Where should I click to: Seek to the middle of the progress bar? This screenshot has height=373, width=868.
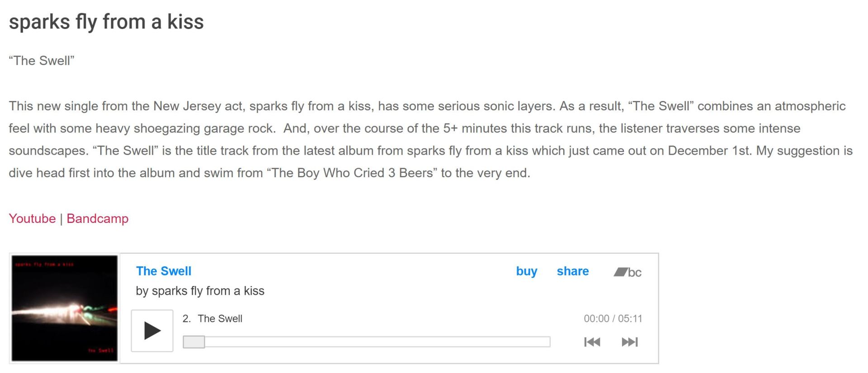click(367, 342)
